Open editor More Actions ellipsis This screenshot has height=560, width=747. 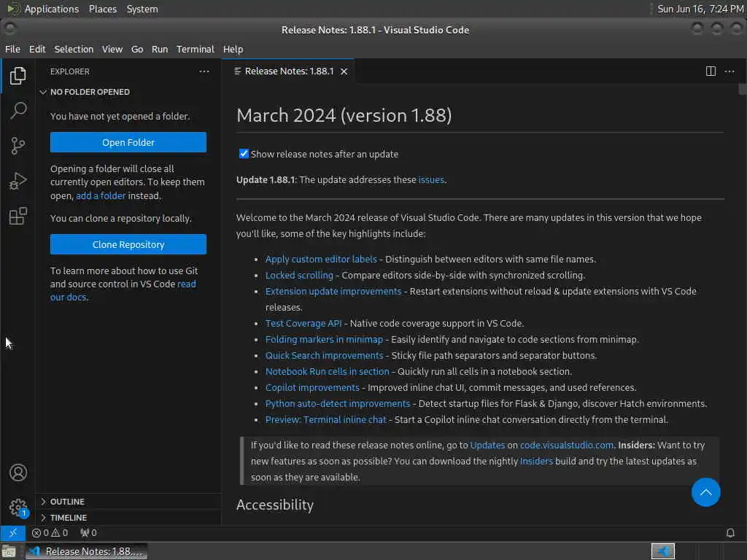click(729, 71)
